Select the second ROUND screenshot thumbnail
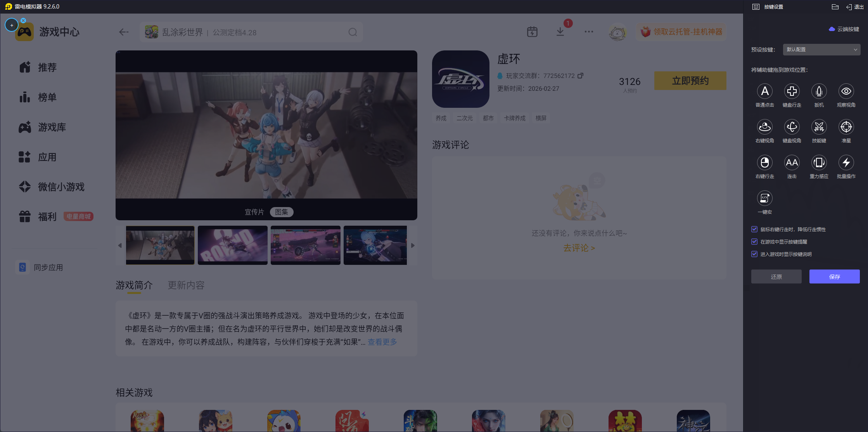Image resolution: width=868 pixels, height=432 pixels. (x=232, y=245)
